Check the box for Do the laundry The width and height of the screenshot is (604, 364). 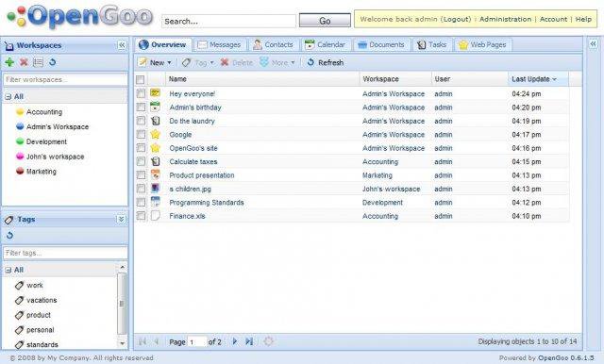[141, 121]
